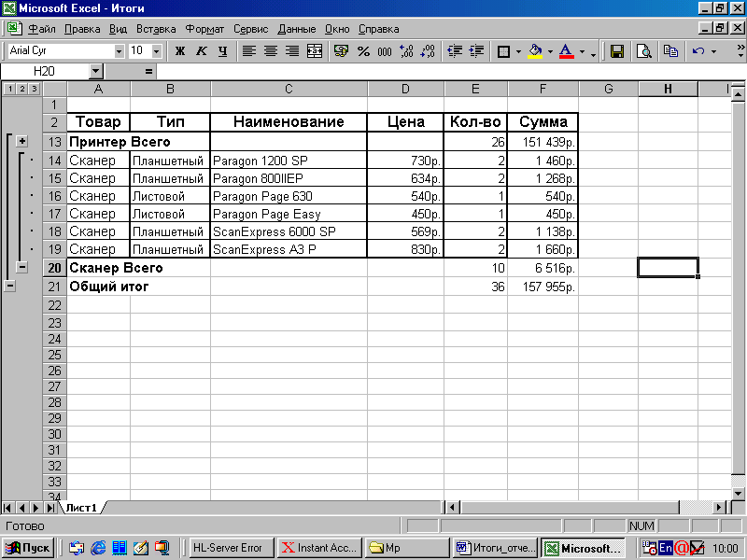Expand the Принтер Всего group
The height and width of the screenshot is (560, 747).
[21, 142]
